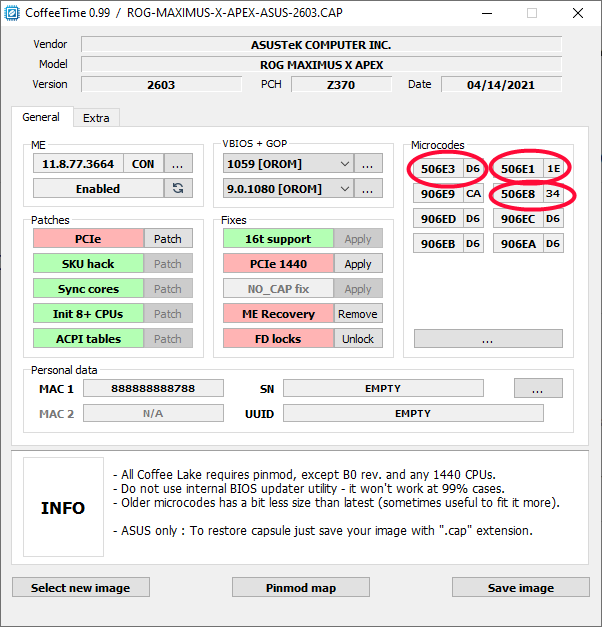Click the SKU hack status label

(x=88, y=264)
